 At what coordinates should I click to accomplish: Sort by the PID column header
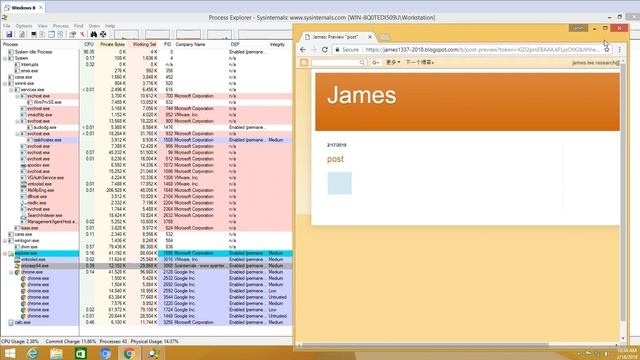click(167, 44)
